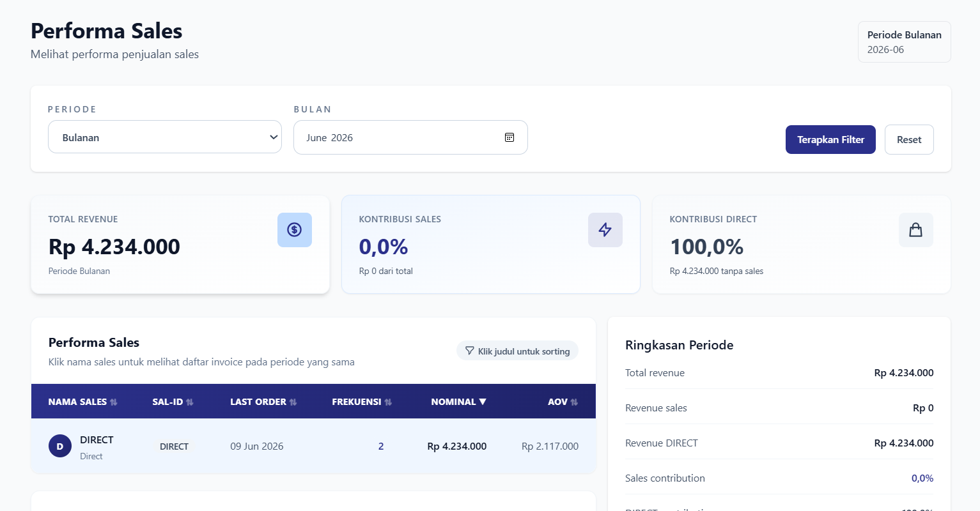Image resolution: width=980 pixels, height=511 pixels.
Task: Click the Performa Sales page title
Action: [107, 31]
